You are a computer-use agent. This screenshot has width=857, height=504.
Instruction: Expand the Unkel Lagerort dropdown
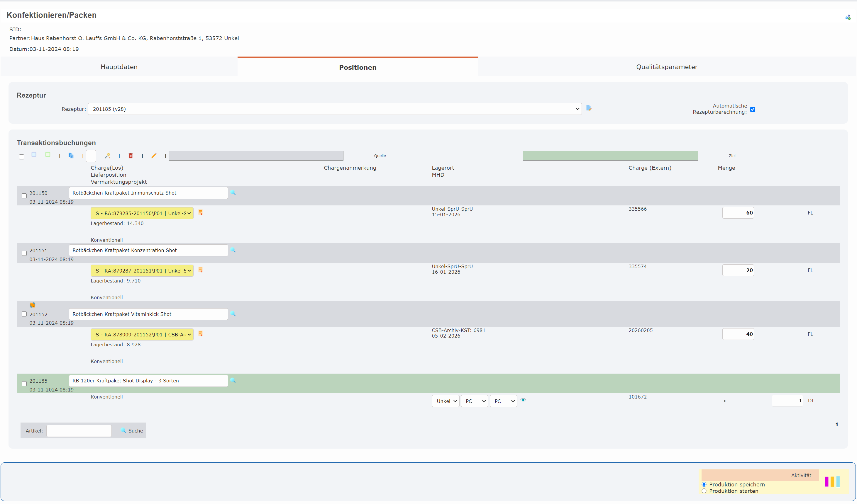coord(446,401)
